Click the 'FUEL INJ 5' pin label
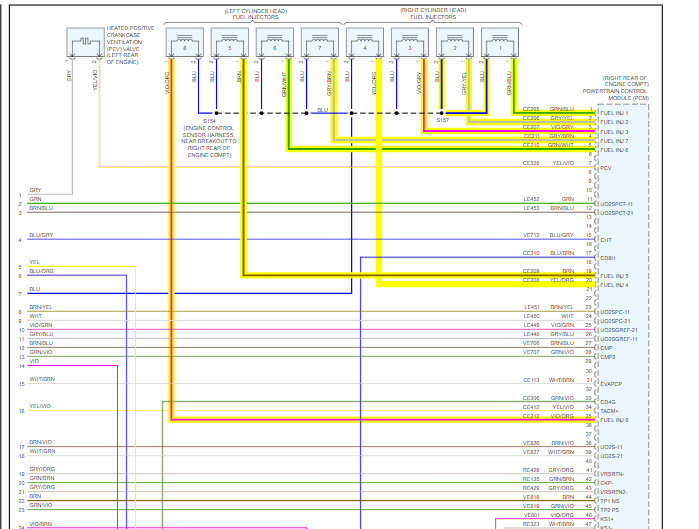 614,276
